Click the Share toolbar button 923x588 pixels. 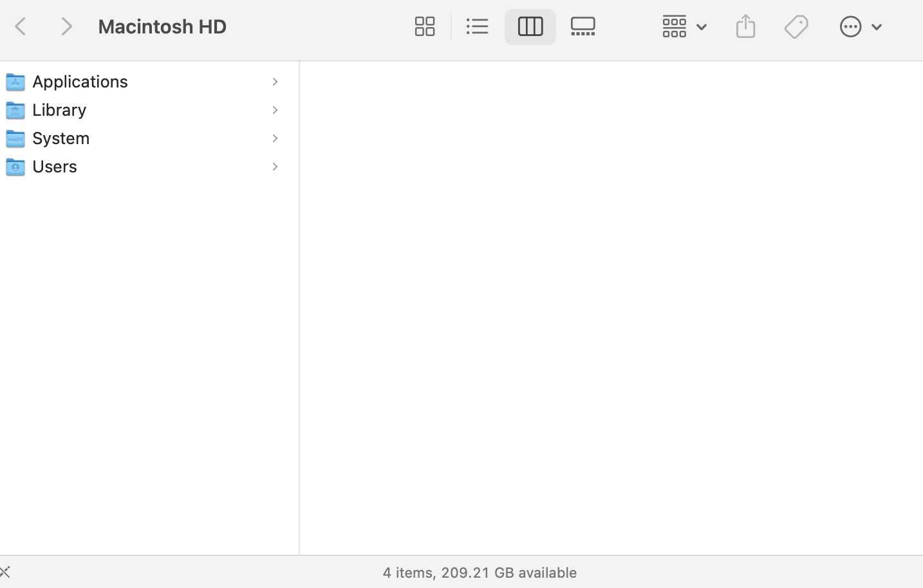[x=745, y=26]
